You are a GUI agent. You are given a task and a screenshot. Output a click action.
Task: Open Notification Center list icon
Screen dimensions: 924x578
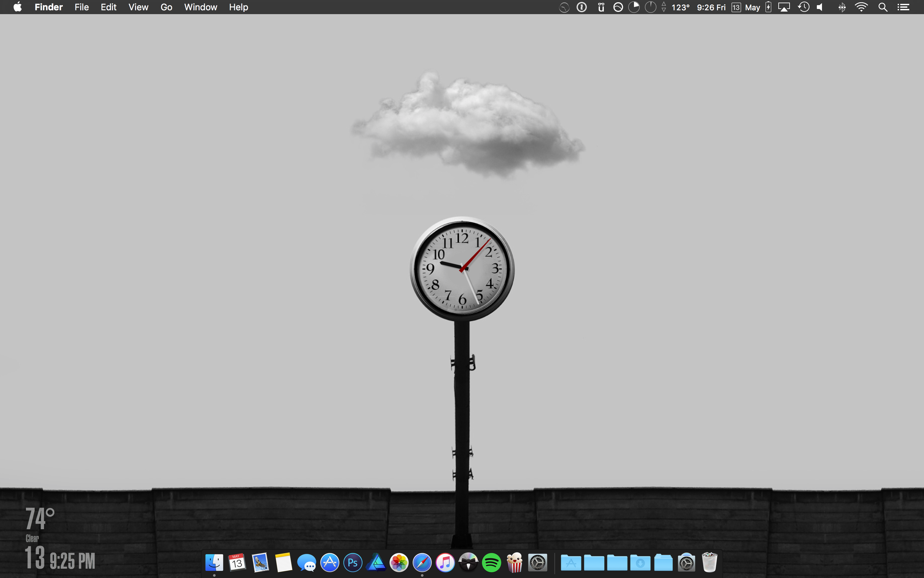click(x=903, y=7)
